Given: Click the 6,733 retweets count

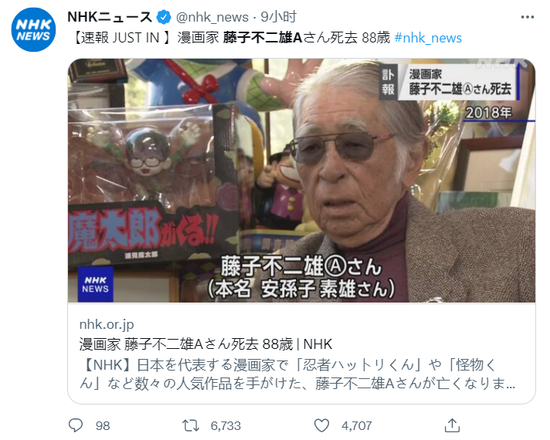Looking at the screenshot, I should pos(226,426).
